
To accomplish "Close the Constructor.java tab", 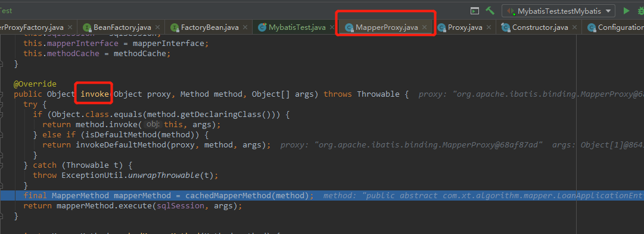I will coord(574,27).
